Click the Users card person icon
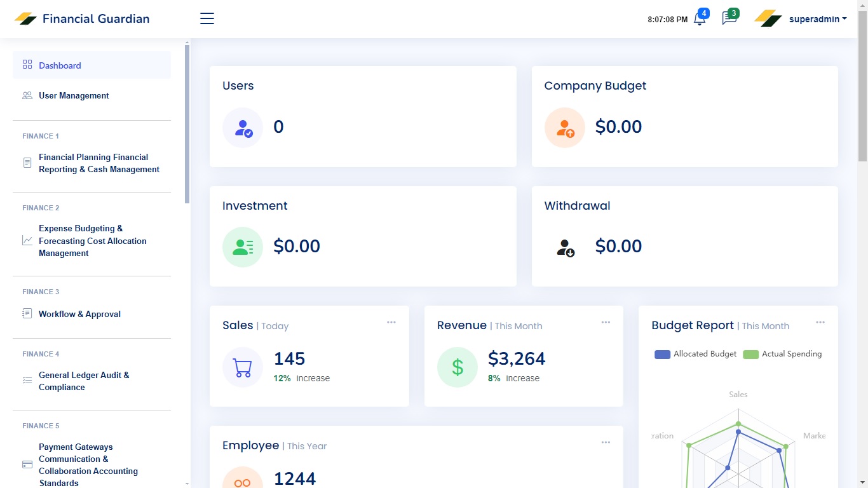The image size is (868, 488). tap(243, 128)
